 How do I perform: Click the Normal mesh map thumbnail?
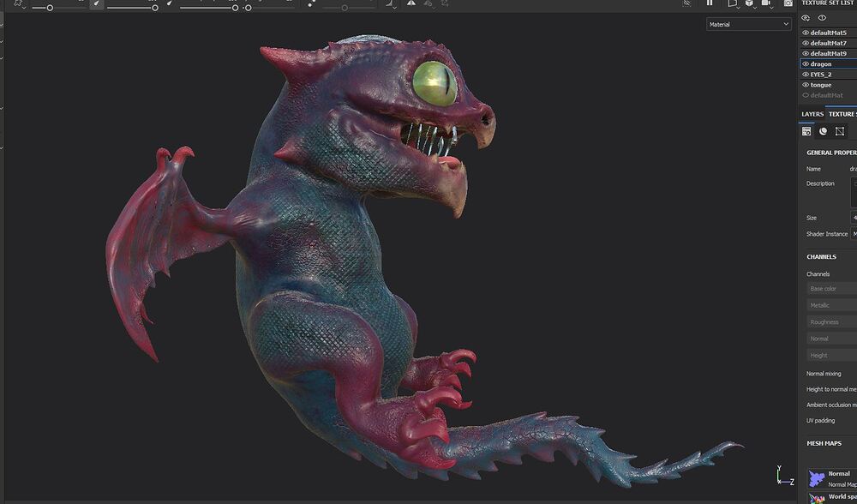tap(817, 478)
